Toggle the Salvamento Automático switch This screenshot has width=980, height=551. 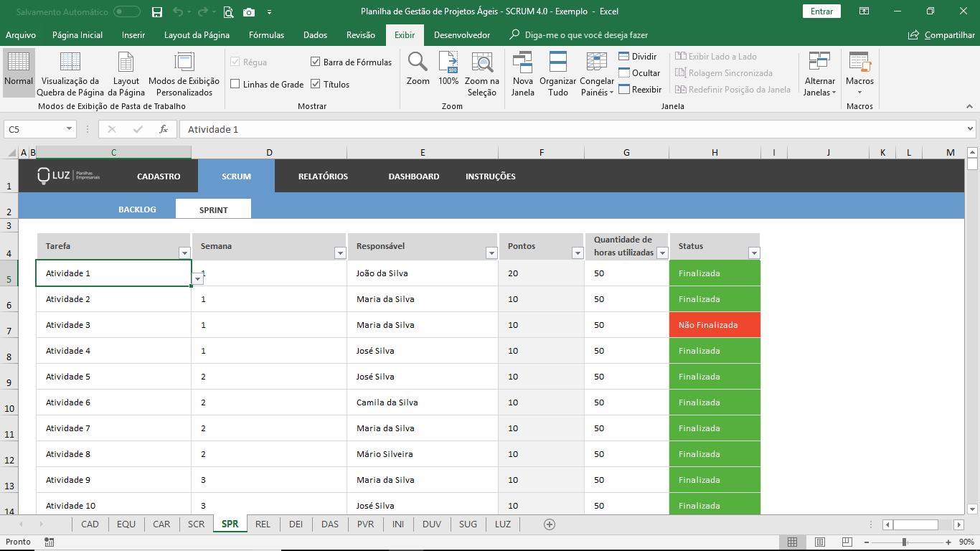(127, 11)
